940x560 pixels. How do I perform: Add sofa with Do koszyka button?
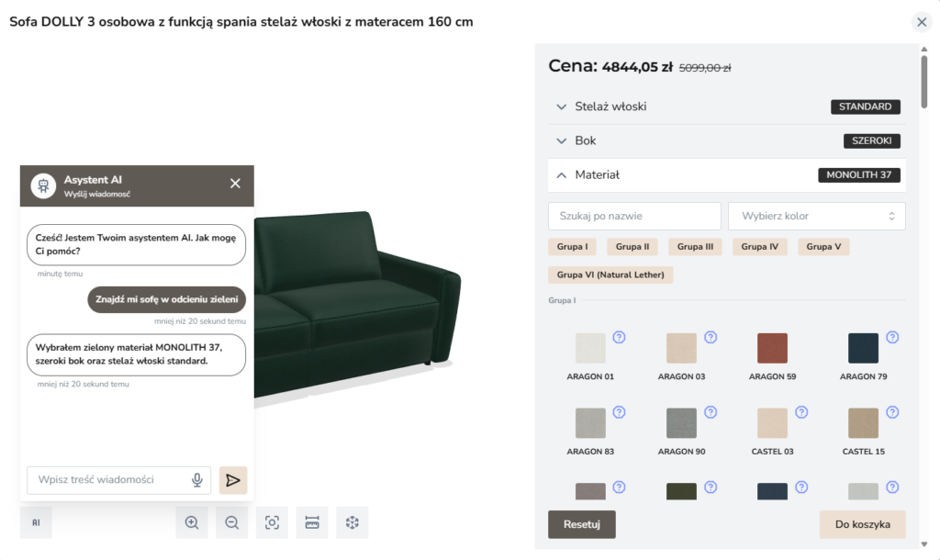pyautogui.click(x=862, y=524)
